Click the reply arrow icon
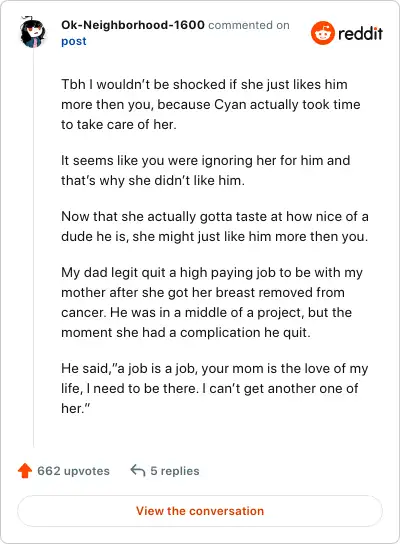 [138, 470]
